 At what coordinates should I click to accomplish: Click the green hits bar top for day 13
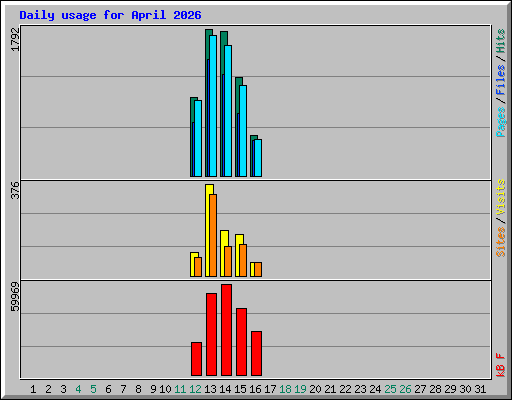click(209, 32)
